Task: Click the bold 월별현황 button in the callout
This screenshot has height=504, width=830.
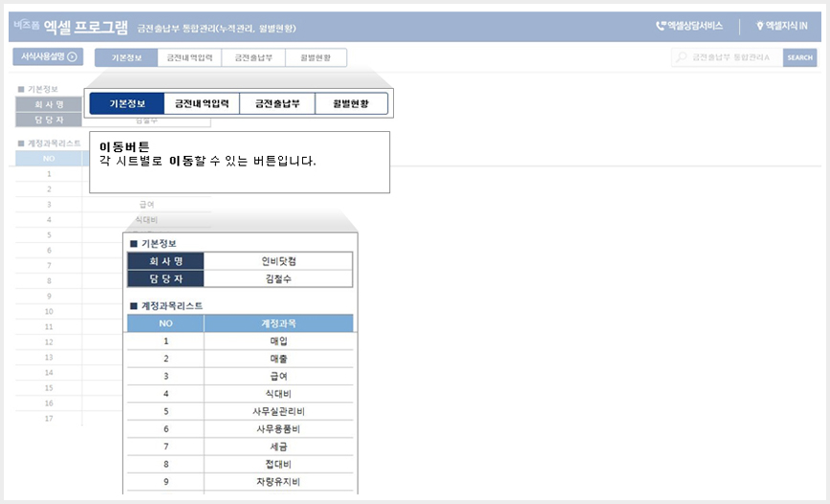Action: pos(352,103)
